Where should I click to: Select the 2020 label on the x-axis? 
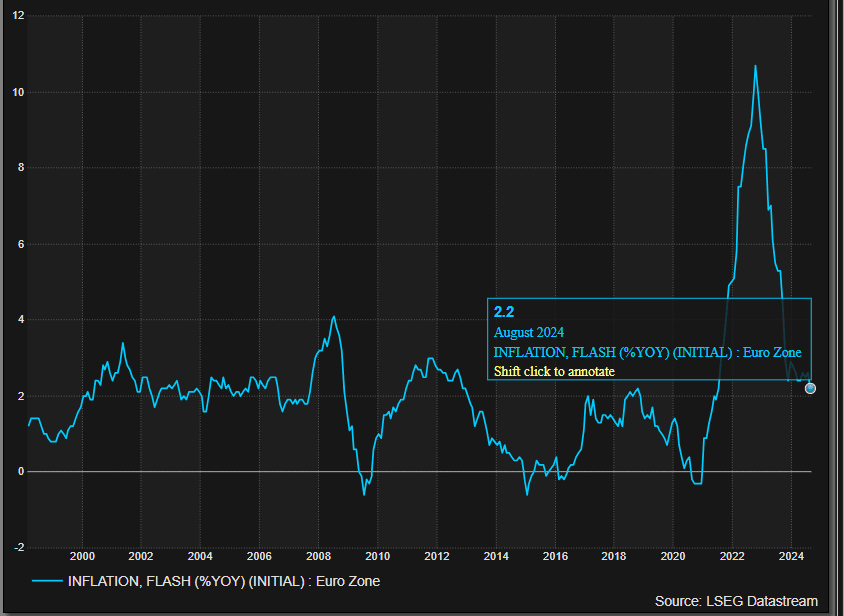pyautogui.click(x=673, y=556)
